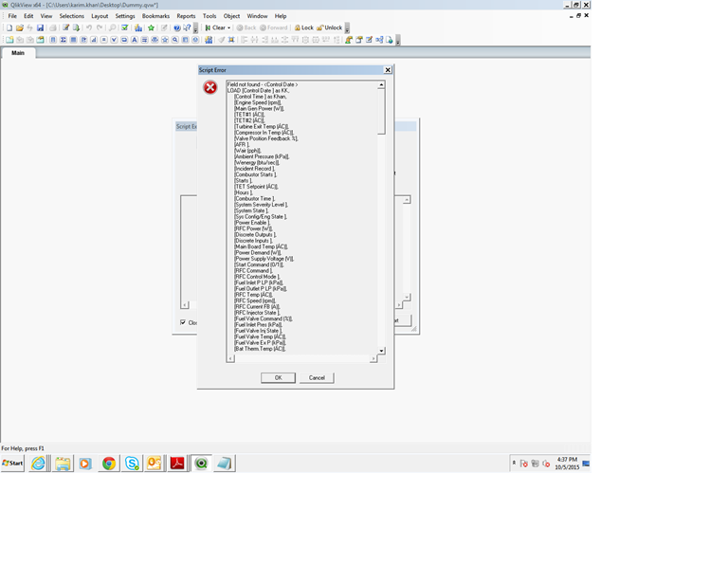Click the Search magnifier toolbar icon
The width and height of the screenshot is (728, 582).
point(112,27)
